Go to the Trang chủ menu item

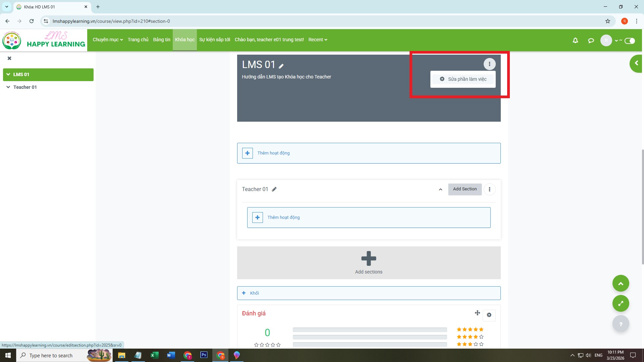click(138, 40)
